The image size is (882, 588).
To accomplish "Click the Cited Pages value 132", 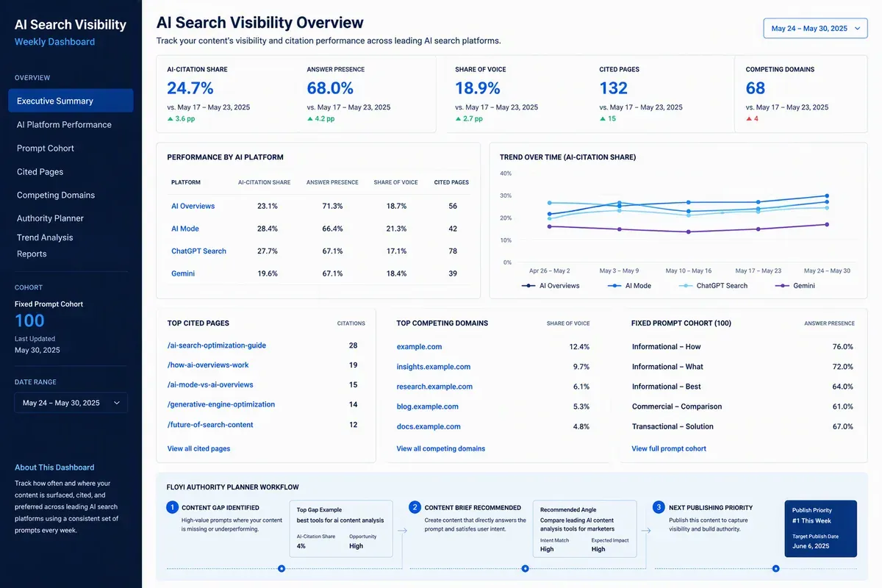I will point(614,88).
